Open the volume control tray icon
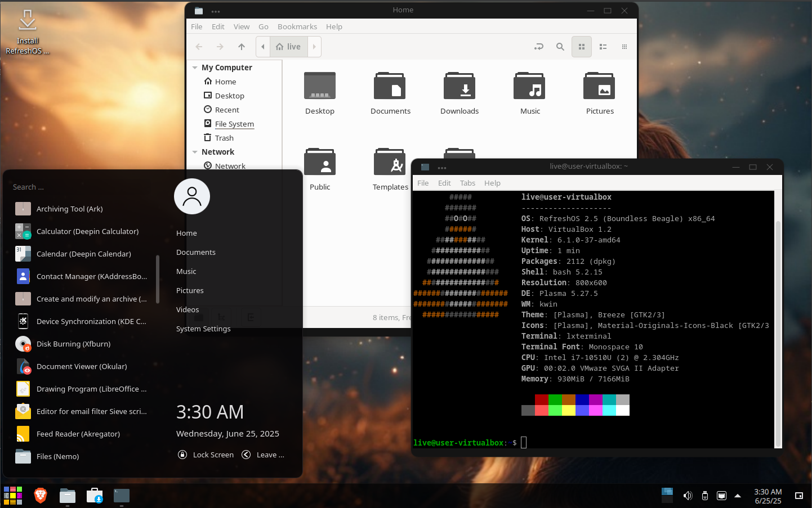Screen dimensions: 812x508 click(688, 496)
